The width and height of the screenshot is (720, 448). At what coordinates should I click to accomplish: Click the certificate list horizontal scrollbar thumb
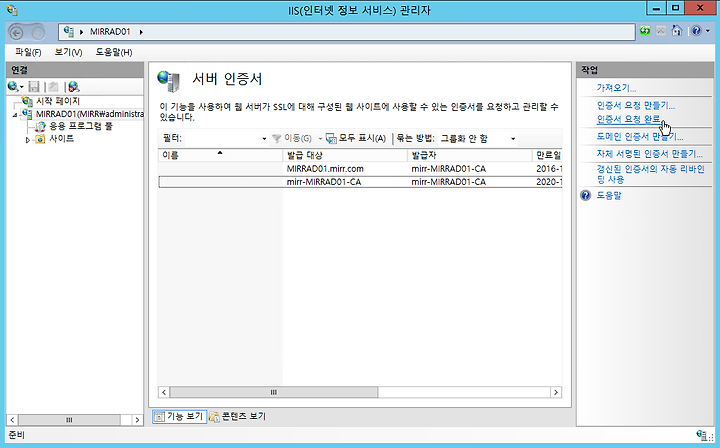click(x=274, y=392)
